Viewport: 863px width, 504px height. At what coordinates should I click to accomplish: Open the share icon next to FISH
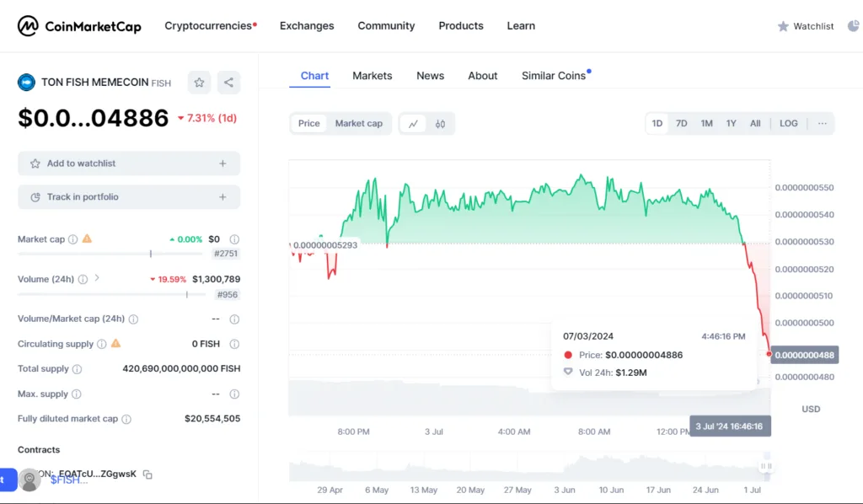pyautogui.click(x=228, y=83)
